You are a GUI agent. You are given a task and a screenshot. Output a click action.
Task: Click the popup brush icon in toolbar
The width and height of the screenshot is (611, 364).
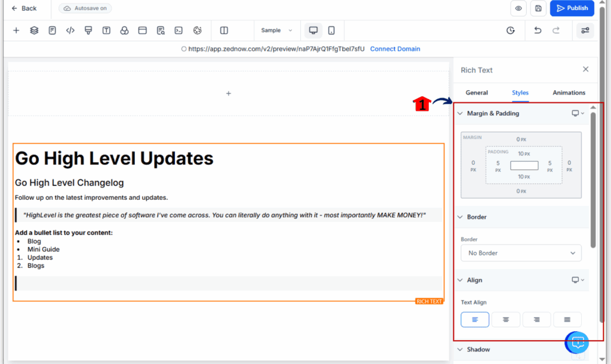[x=88, y=30]
